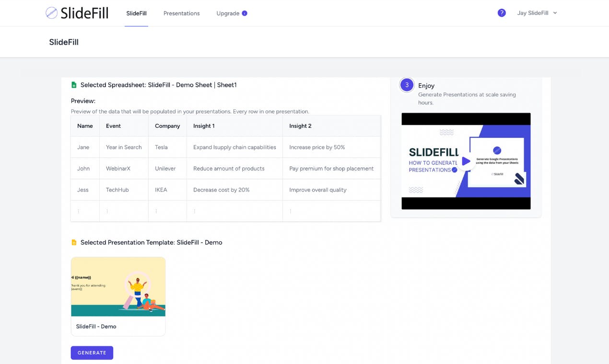Click the Name column header
The image size is (609, 364).
point(85,126)
